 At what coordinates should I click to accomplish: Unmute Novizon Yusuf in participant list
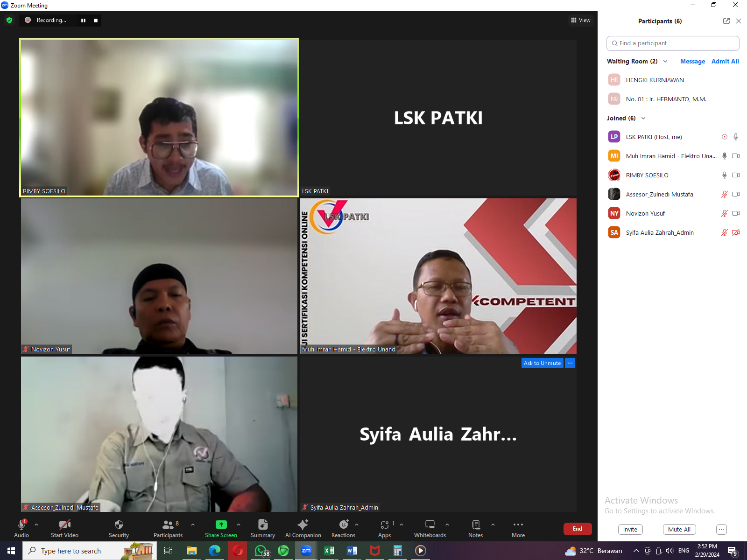tap(725, 213)
